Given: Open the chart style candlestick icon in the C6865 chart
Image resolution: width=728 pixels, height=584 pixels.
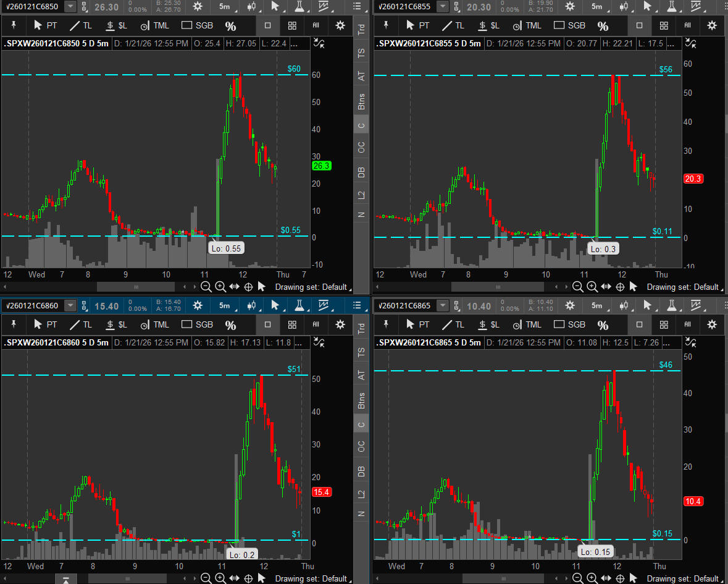Looking at the screenshot, I should 624,305.
